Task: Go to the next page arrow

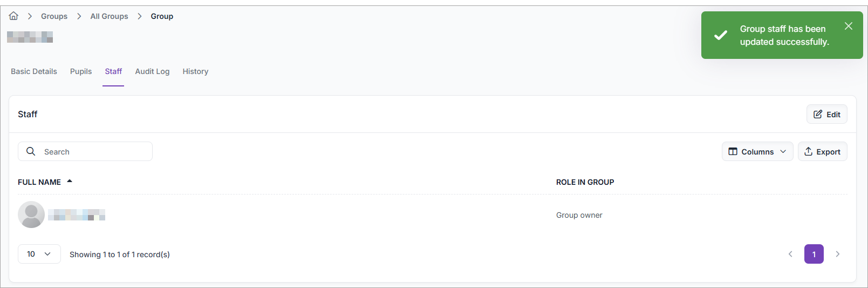Action: click(x=838, y=254)
